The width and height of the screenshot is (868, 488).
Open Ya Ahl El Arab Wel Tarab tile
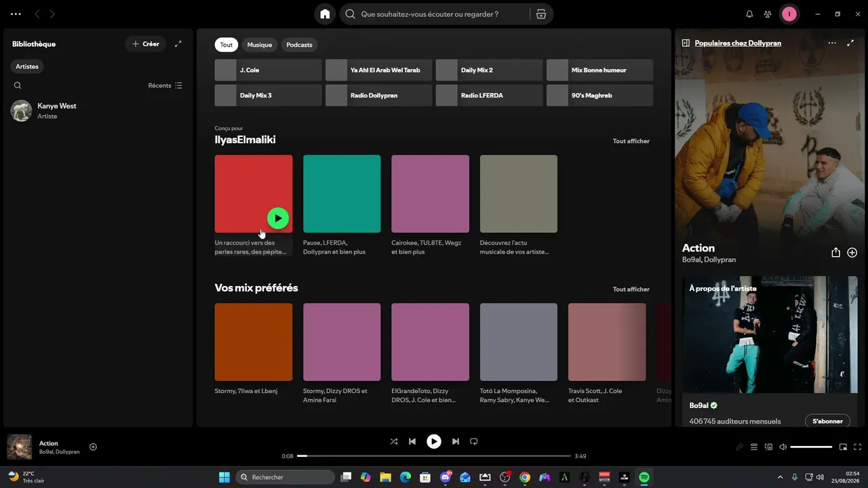378,70
